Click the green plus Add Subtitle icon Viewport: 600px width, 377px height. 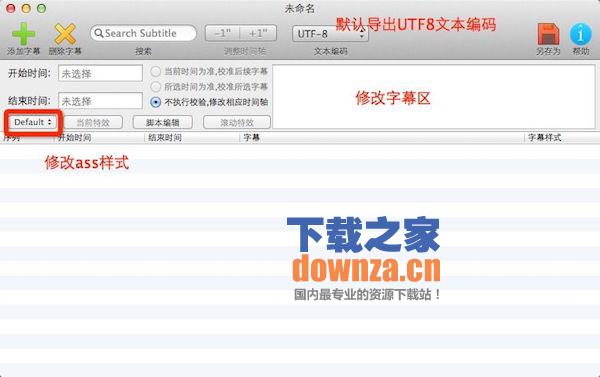(x=23, y=34)
